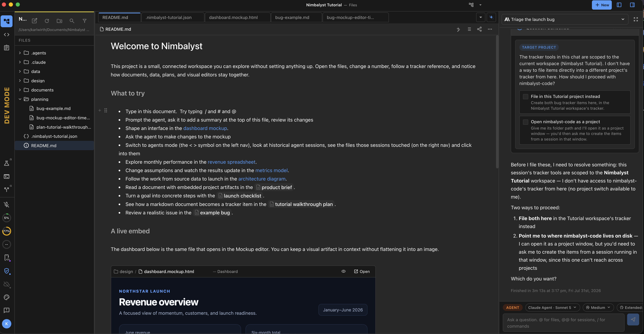Click the AI sparkle button beside tabs
Image resolution: width=644 pixels, height=334 pixels.
491,17
